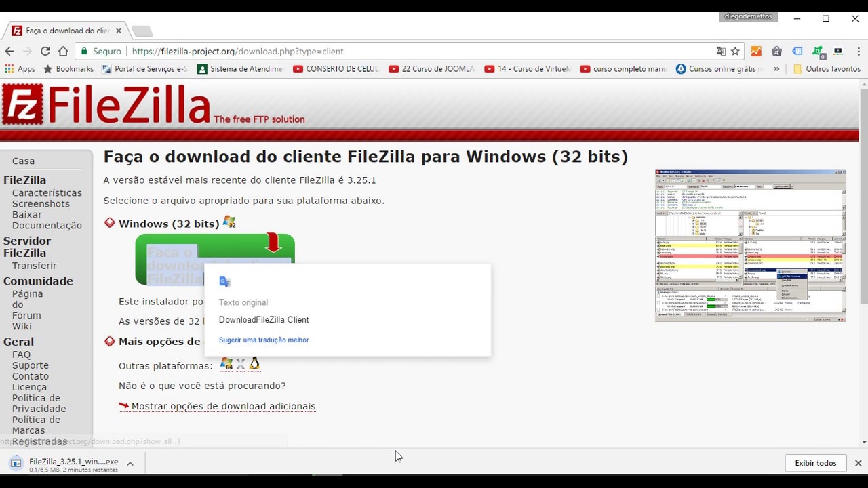This screenshot has height=488, width=868.
Task: Open the orange analytics extension icon
Action: [756, 51]
